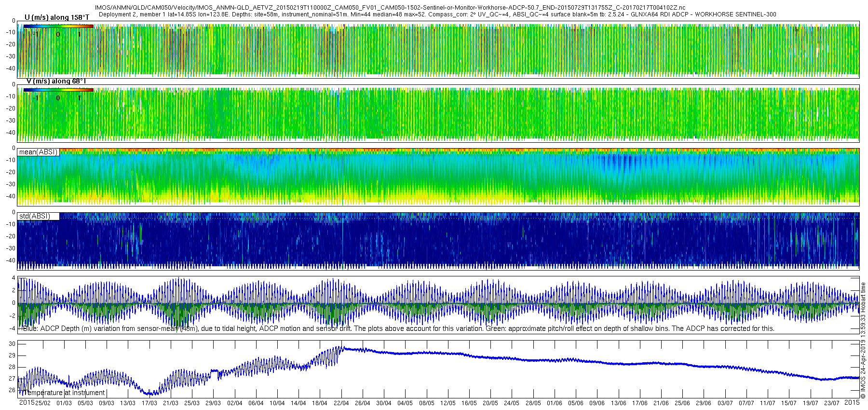The width and height of the screenshot is (868, 410).
Task: Click the '29/03' date tick label
Action: coord(213,403)
